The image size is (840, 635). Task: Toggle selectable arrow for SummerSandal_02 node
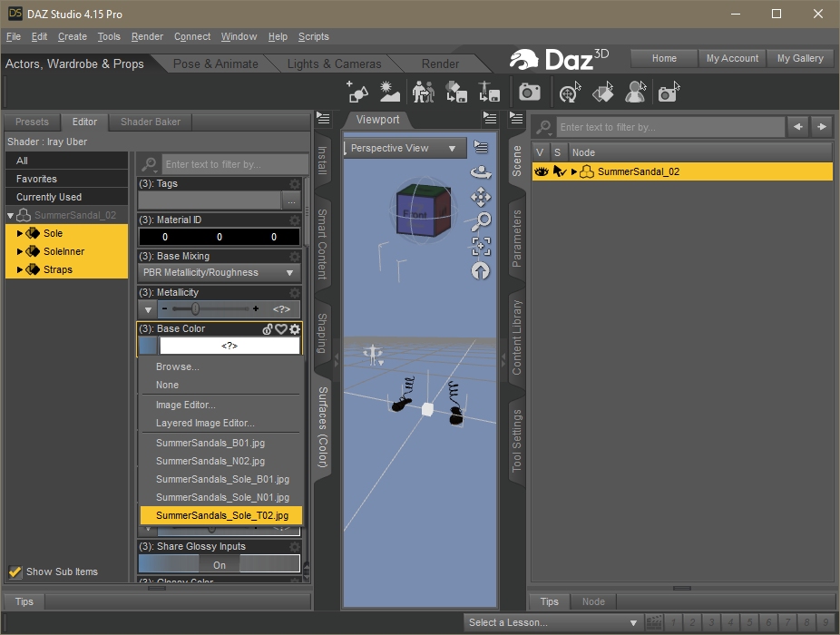tap(559, 171)
